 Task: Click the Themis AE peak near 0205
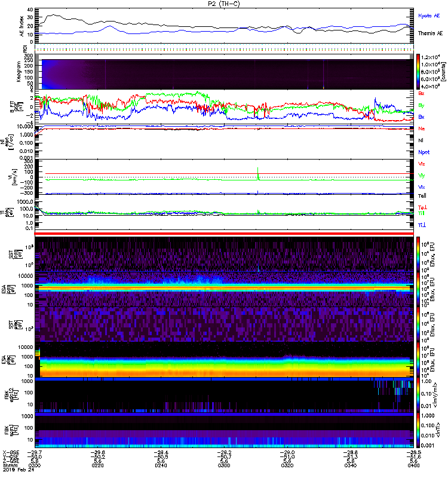pos(54,14)
